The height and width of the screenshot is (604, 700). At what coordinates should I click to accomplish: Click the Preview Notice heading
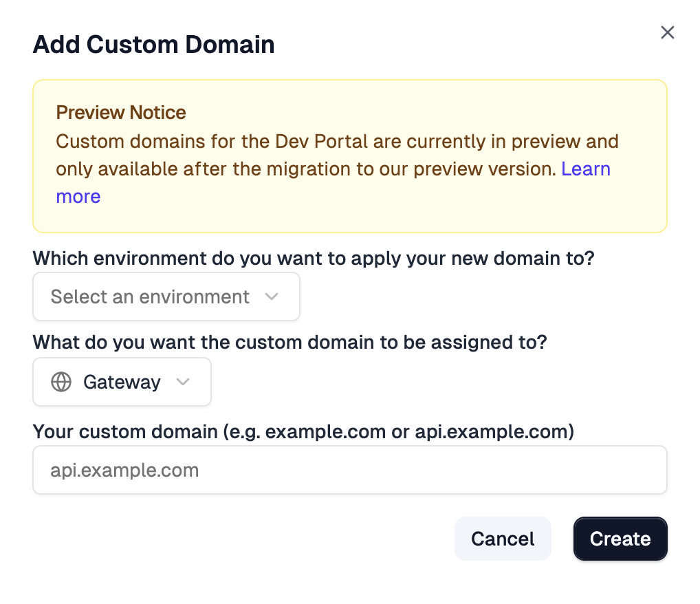120,112
